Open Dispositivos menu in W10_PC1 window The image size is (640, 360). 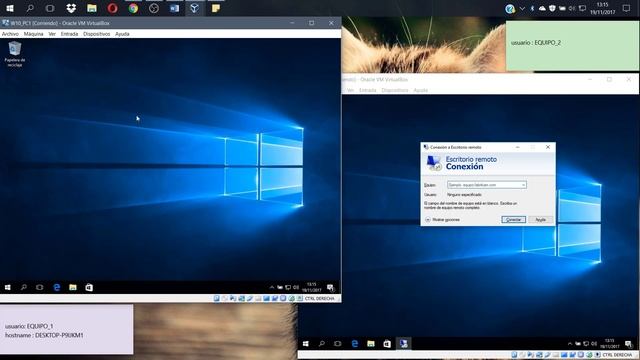(96, 34)
